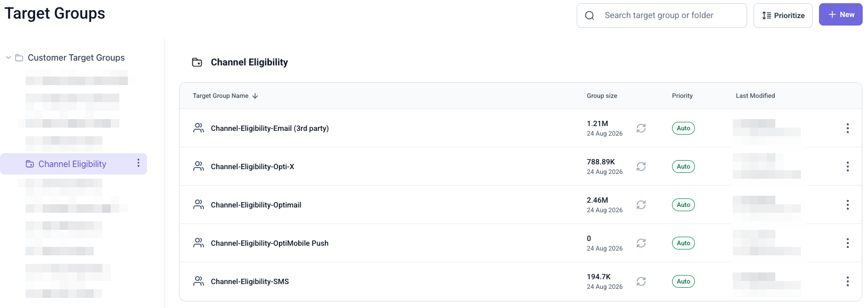This screenshot has height=308, width=868.
Task: Click Auto priority badge for Email (3rd party)
Action: (683, 128)
